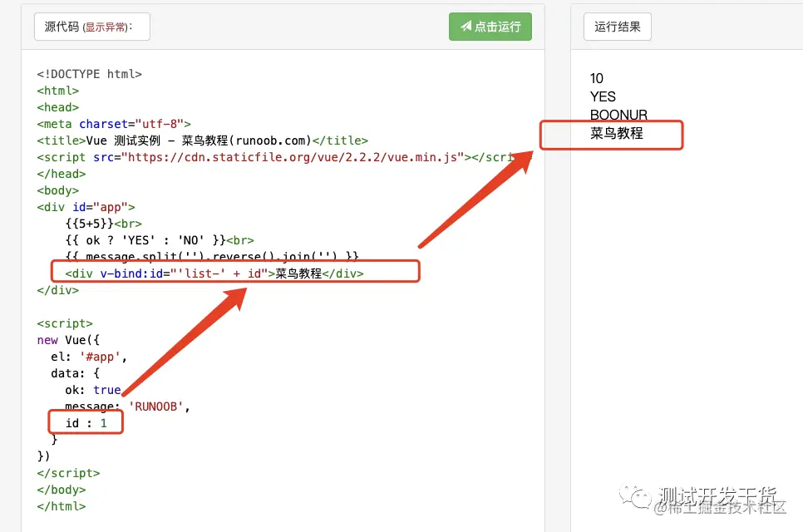Screen dimensions: 803x532
Task: Click the closing </script> tag line
Action: pos(68,473)
